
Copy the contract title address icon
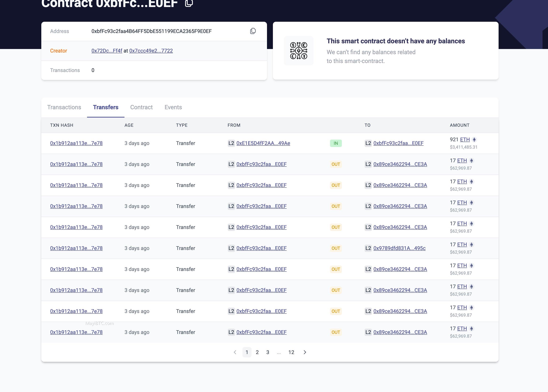point(189,3)
